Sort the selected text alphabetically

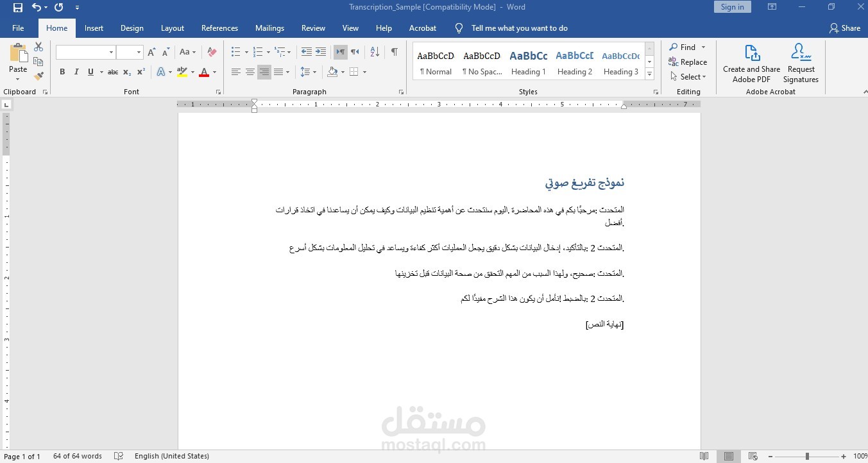[x=375, y=52]
